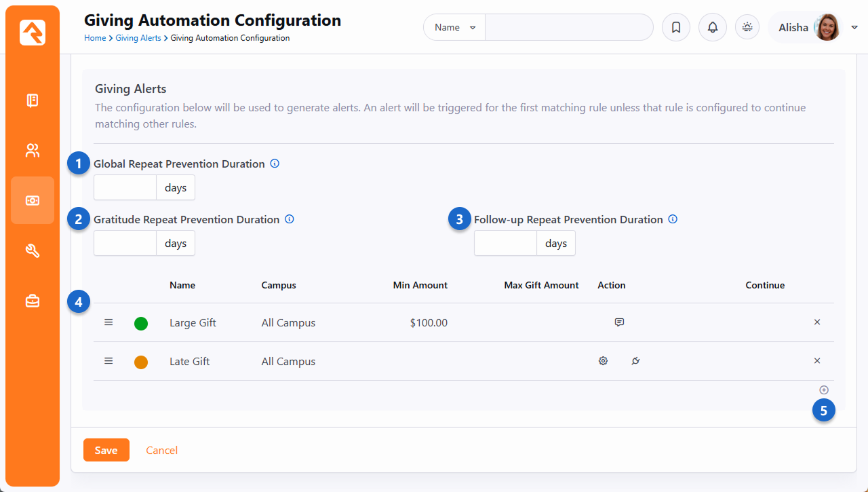Image resolution: width=868 pixels, height=492 pixels.
Task: Click the bookmark icon in header
Action: click(675, 28)
